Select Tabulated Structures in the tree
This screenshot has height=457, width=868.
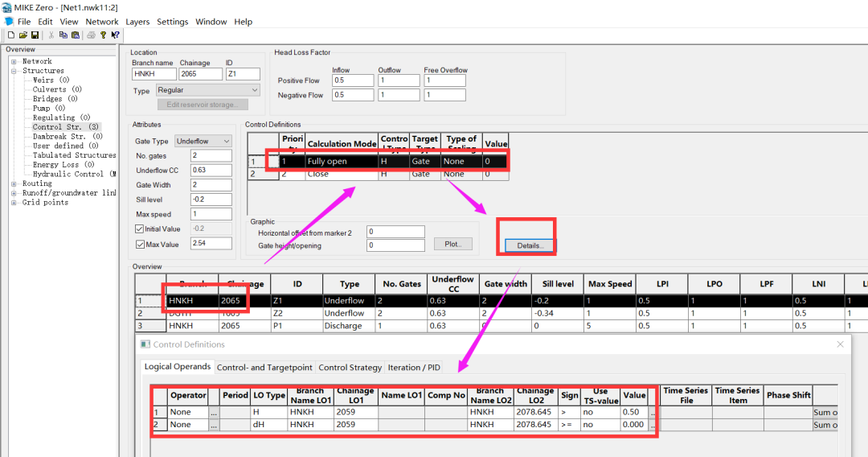tap(74, 155)
